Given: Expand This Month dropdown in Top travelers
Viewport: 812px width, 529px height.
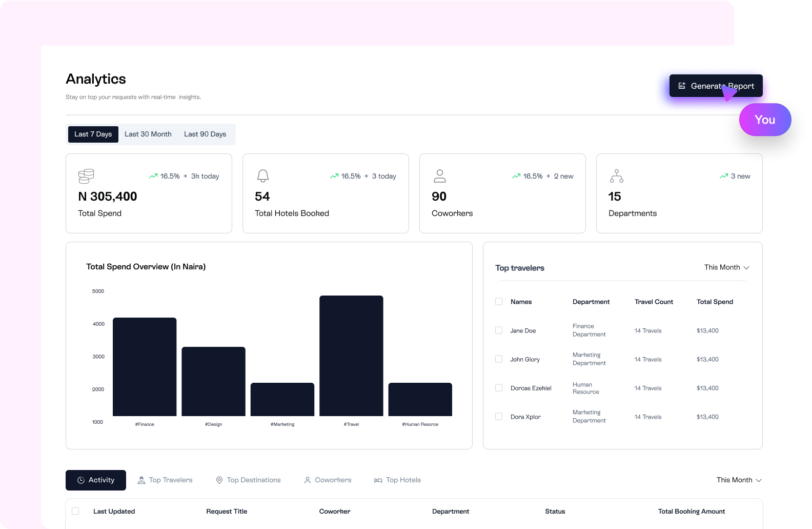Looking at the screenshot, I should coord(726,267).
